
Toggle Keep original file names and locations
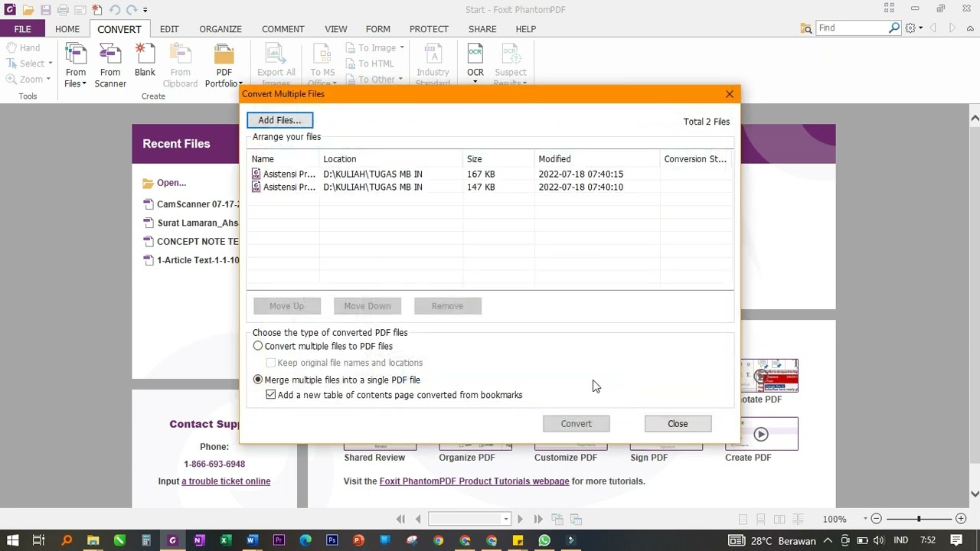271,363
